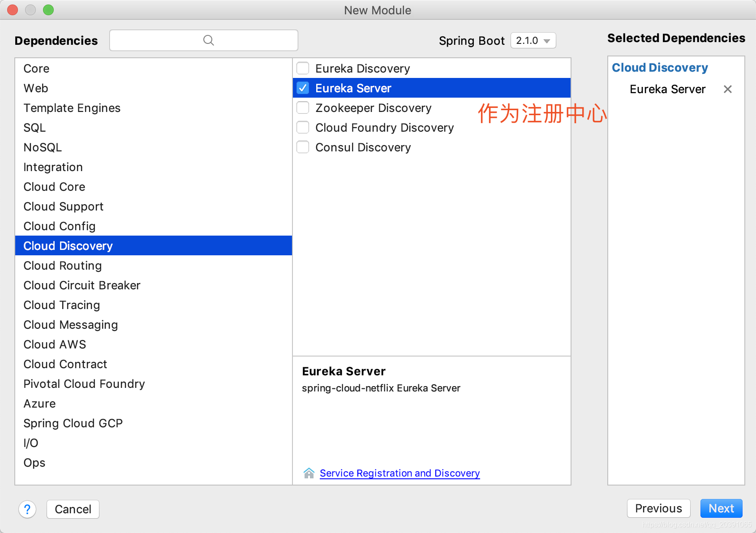Click the Consul Discovery label
Image resolution: width=756 pixels, height=533 pixels.
click(363, 147)
